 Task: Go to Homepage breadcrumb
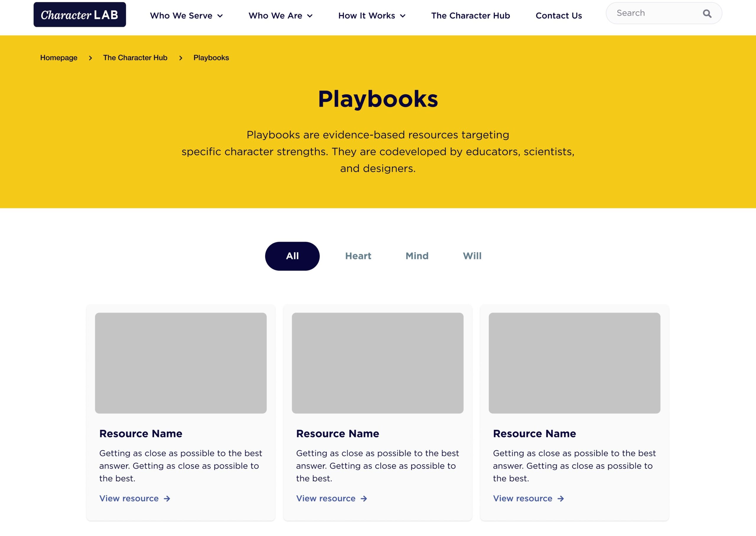point(59,58)
